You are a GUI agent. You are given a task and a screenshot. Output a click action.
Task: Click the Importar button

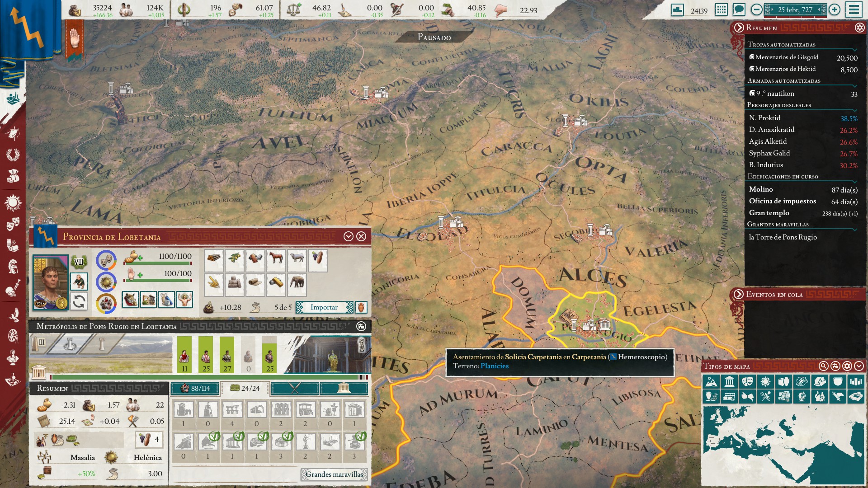tap(324, 307)
